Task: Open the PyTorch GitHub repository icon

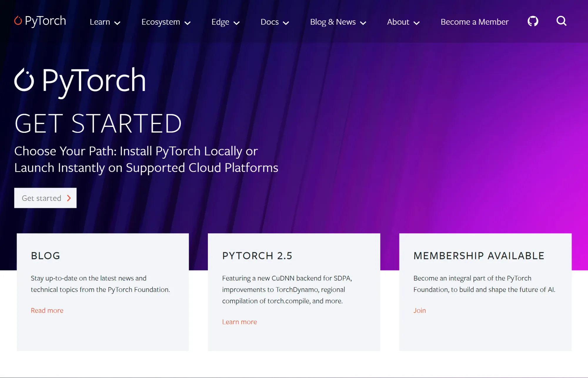Action: 533,21
